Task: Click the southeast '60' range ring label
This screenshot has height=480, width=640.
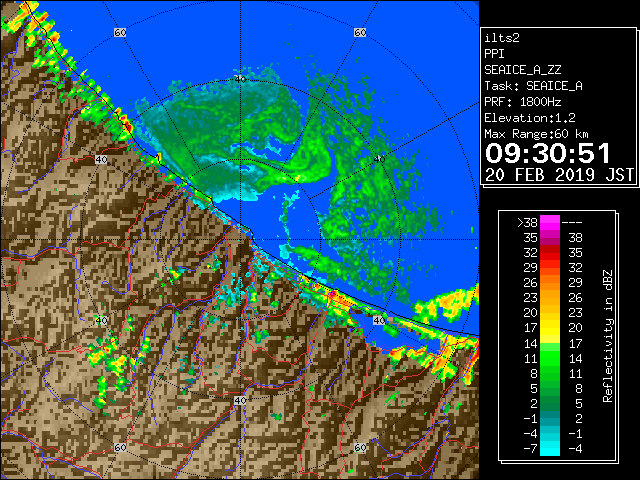Action: tap(360, 447)
